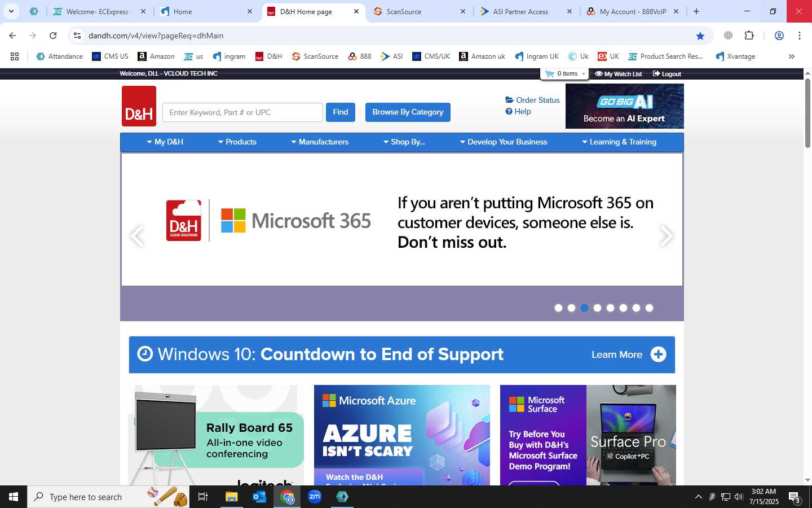Click the Logout link
Image resolution: width=812 pixels, height=508 pixels.
[667, 74]
